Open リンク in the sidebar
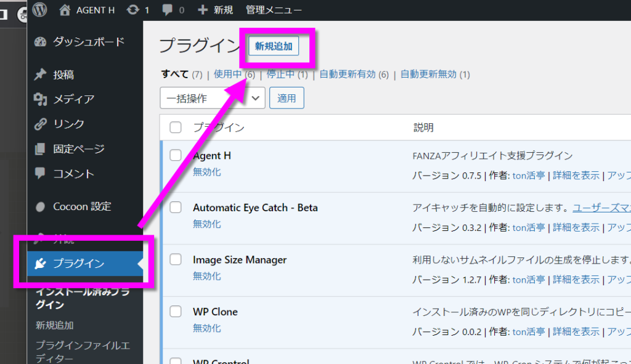The width and height of the screenshot is (631, 364). pos(69,124)
